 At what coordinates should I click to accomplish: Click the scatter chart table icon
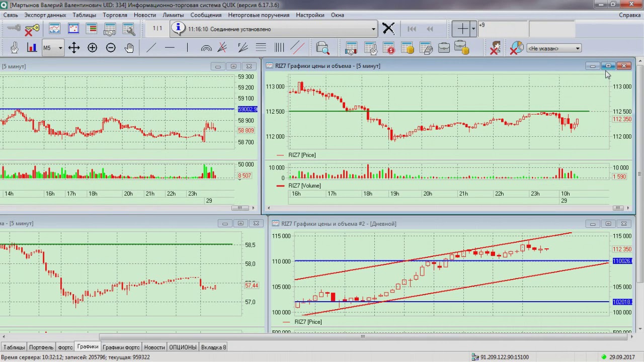tap(73, 29)
